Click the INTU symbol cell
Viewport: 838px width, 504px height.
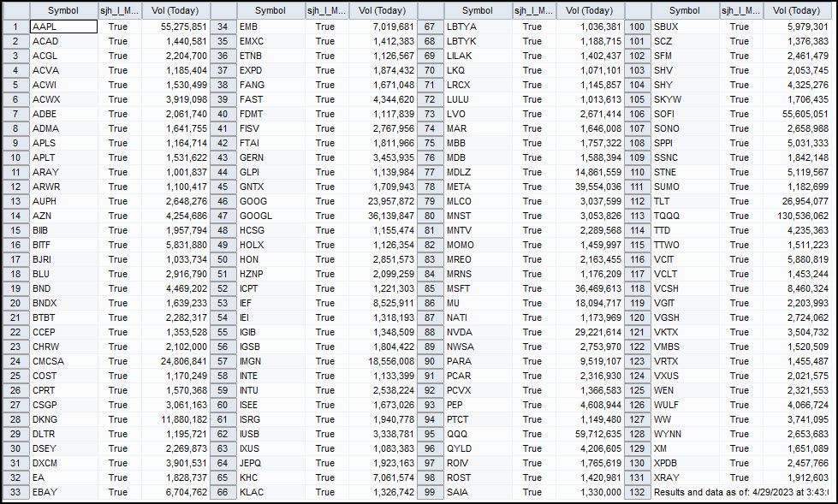(x=271, y=390)
